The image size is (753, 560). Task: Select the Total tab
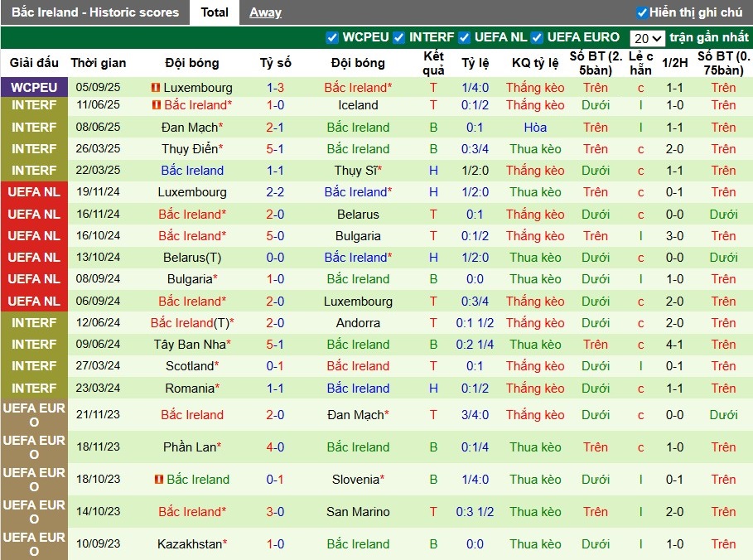point(215,12)
